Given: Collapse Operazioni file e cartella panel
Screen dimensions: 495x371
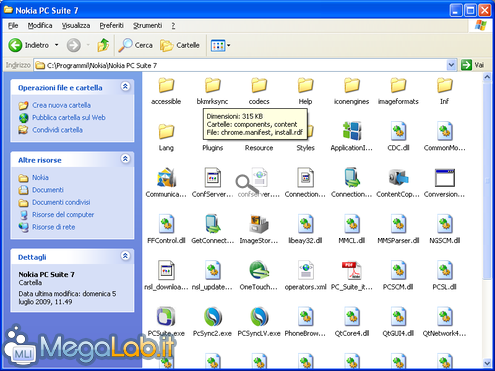Looking at the screenshot, I should [125, 87].
